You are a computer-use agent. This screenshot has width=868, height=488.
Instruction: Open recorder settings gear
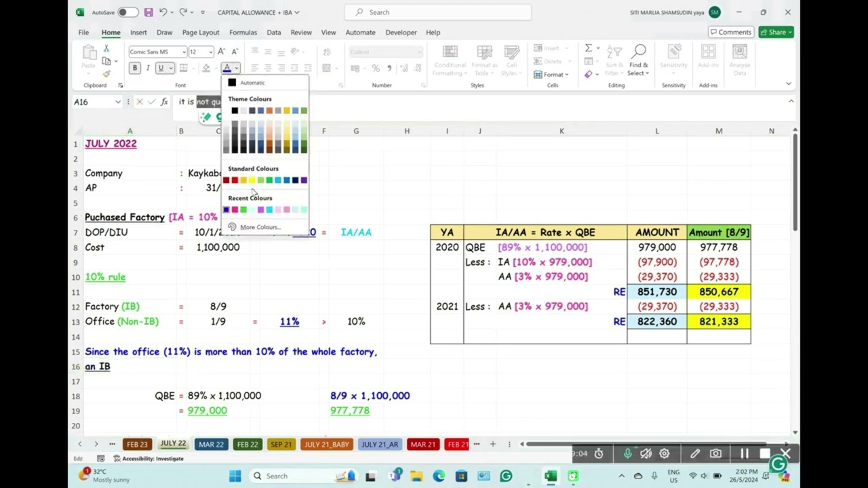[665, 453]
